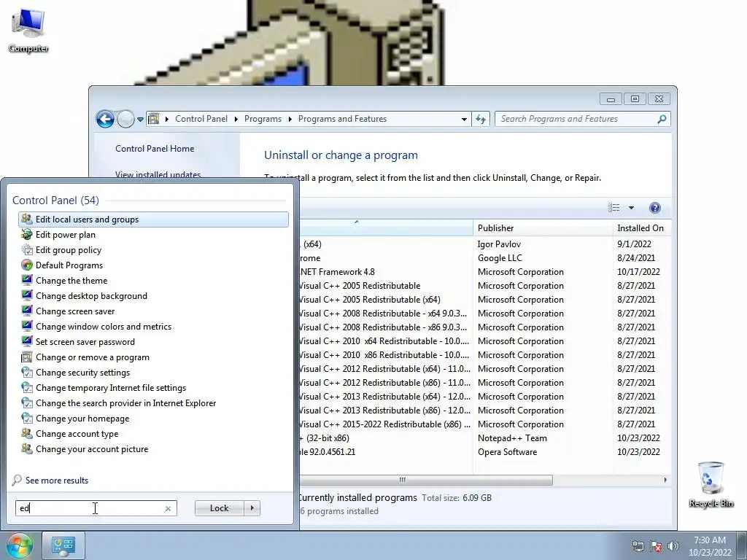Screen dimensions: 747x560
Task: Open the Edit group policy result
Action: click(153, 250)
